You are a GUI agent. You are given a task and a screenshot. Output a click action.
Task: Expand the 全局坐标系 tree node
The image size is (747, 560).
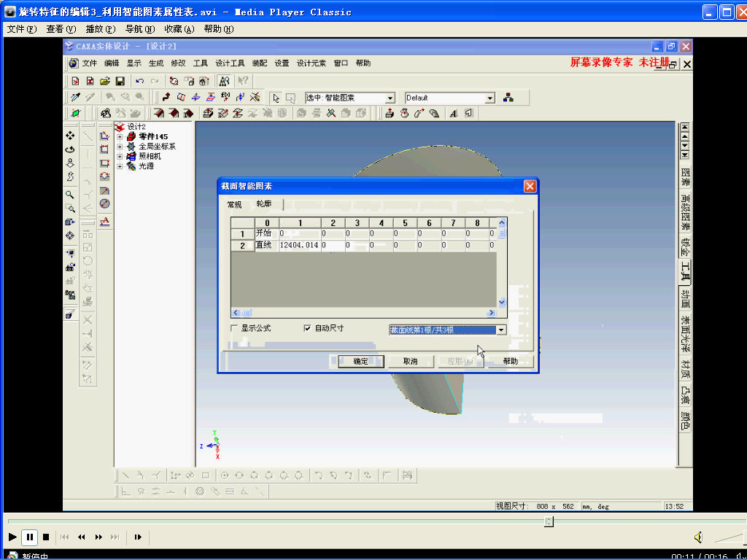tap(120, 147)
